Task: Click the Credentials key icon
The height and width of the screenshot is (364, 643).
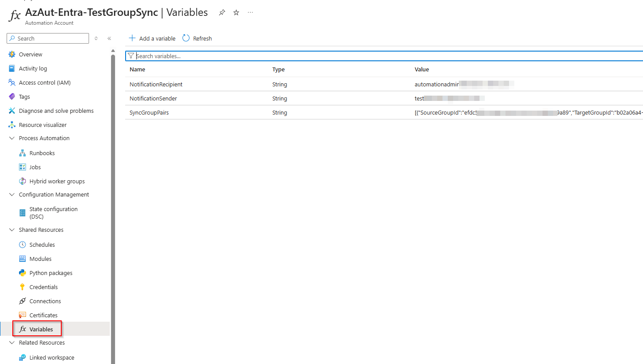Action: pyautogui.click(x=22, y=287)
